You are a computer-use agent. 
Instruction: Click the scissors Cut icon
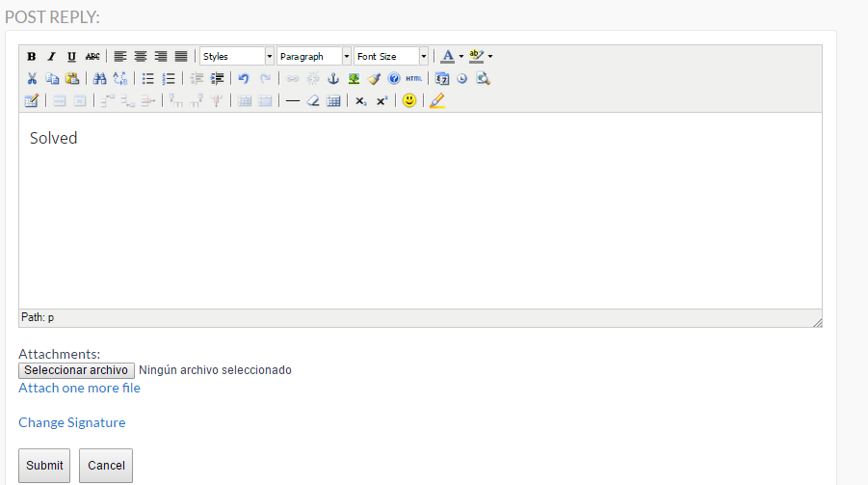point(32,79)
